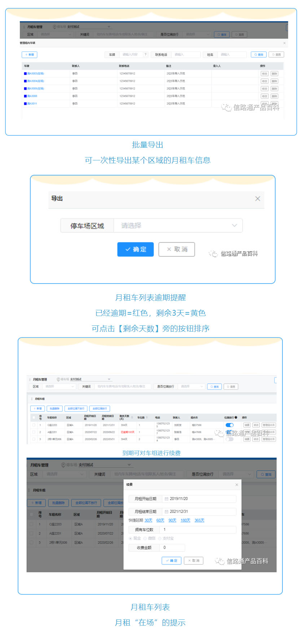Sort by 车位数 column sort icon

pyautogui.click(x=147, y=418)
